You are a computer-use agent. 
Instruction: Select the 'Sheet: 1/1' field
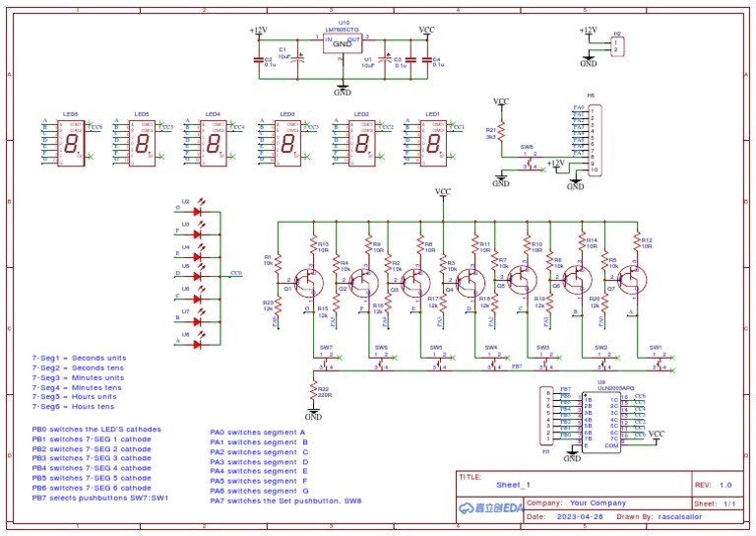click(x=715, y=503)
